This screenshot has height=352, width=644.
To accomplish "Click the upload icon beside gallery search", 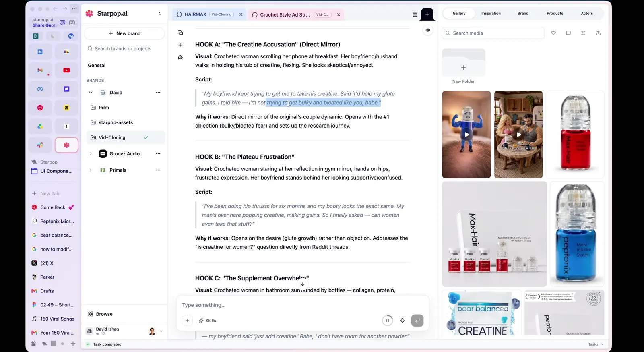I will [x=598, y=33].
